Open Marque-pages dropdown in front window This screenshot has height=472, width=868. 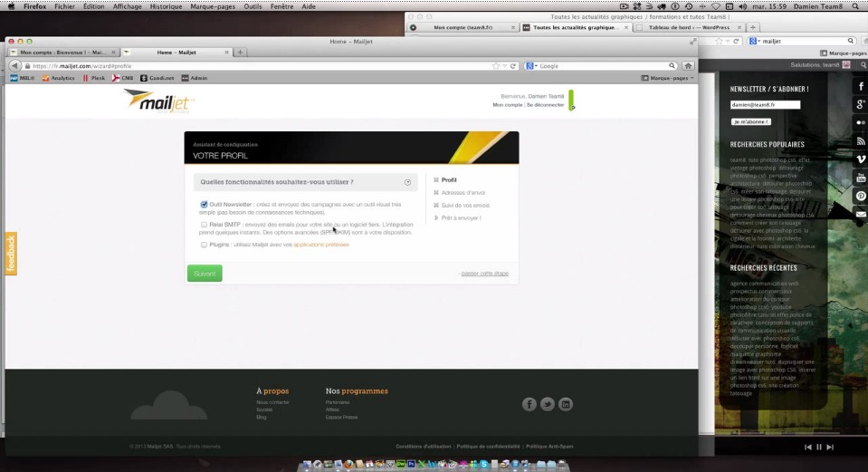668,78
